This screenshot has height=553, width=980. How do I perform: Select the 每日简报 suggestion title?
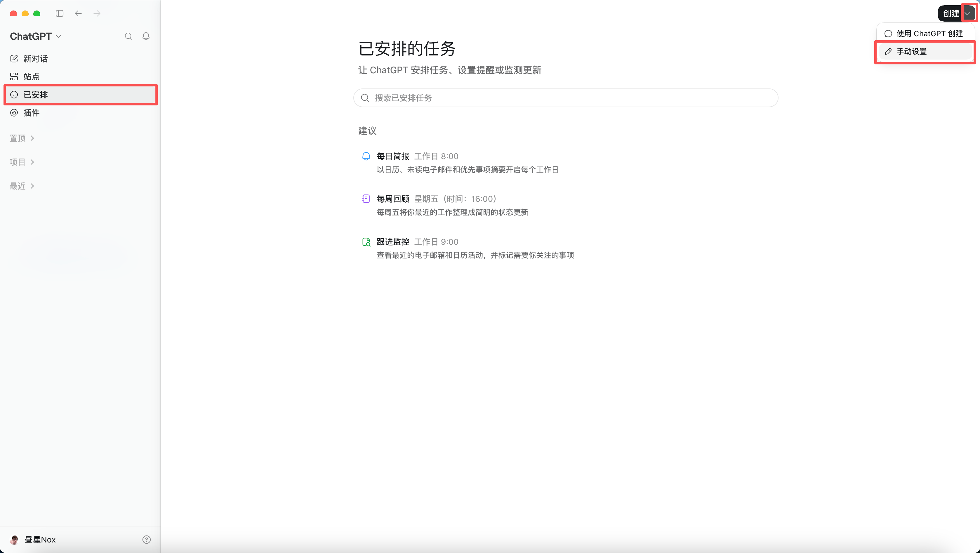392,156
